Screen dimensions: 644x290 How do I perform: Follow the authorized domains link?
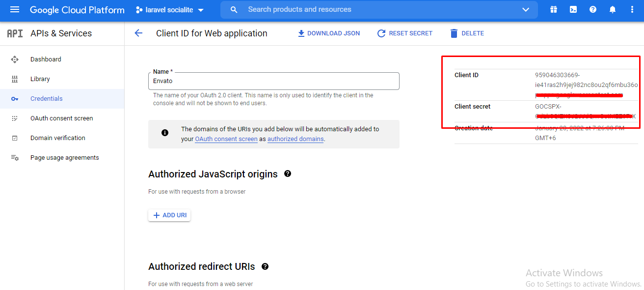point(295,139)
